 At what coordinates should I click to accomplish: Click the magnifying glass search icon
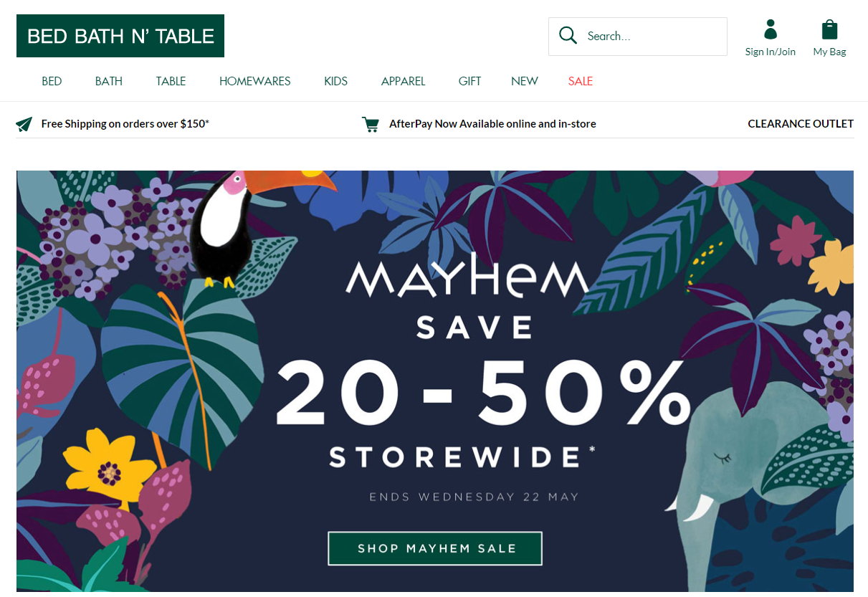568,36
